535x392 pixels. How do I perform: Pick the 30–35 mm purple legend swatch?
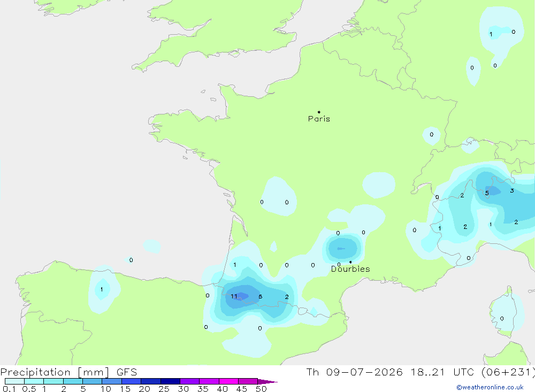pos(189,381)
